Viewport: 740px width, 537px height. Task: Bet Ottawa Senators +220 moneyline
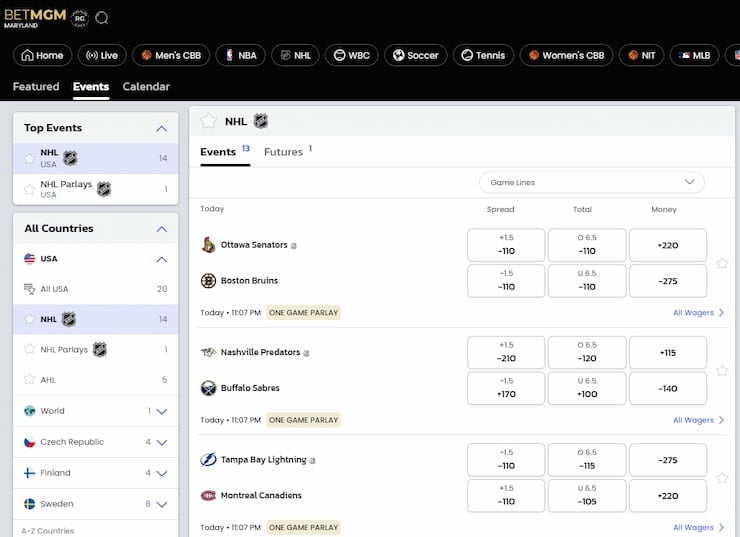[668, 245]
